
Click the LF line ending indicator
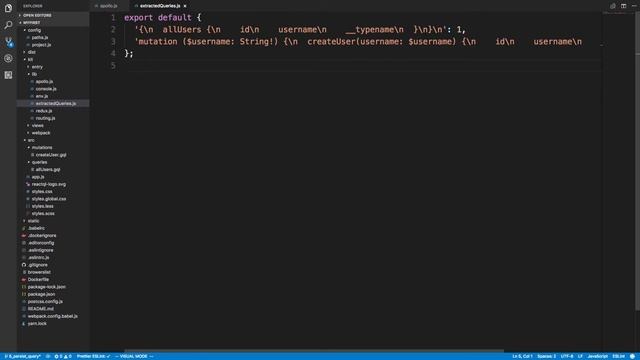580,356
